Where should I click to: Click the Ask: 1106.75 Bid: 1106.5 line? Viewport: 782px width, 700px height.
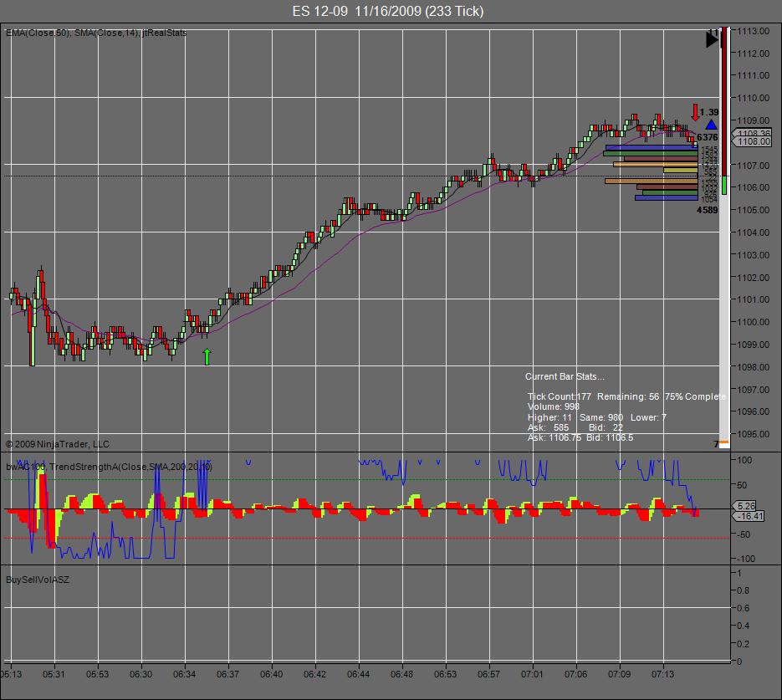580,437
